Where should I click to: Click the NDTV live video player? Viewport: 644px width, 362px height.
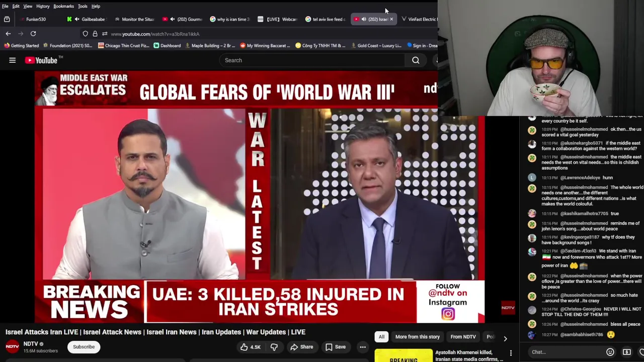[259, 197]
